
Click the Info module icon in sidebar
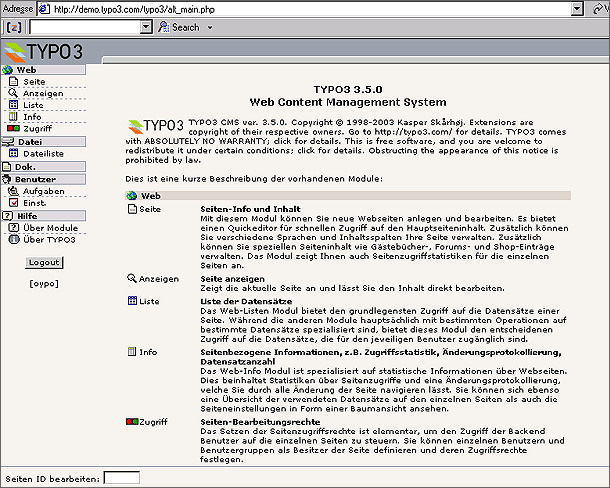[x=13, y=116]
